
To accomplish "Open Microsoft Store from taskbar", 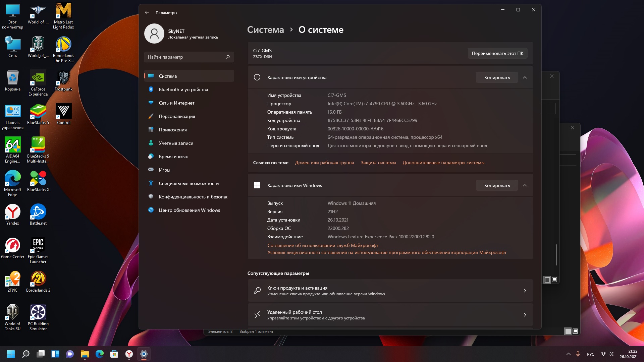I will click(x=114, y=354).
